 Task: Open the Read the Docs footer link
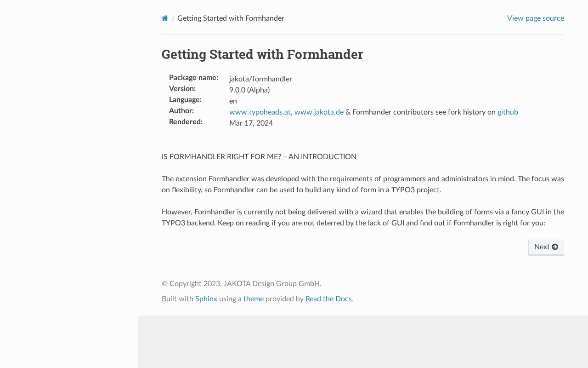click(x=328, y=299)
